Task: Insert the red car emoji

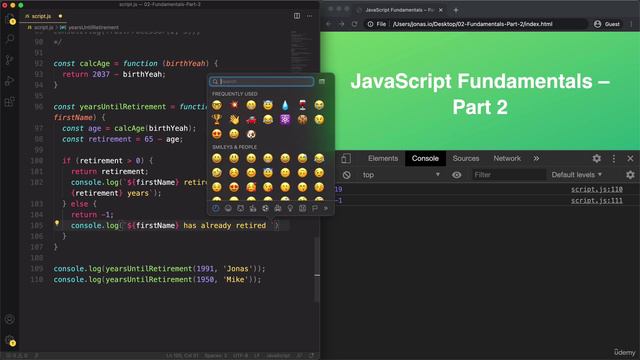Action: [251, 120]
